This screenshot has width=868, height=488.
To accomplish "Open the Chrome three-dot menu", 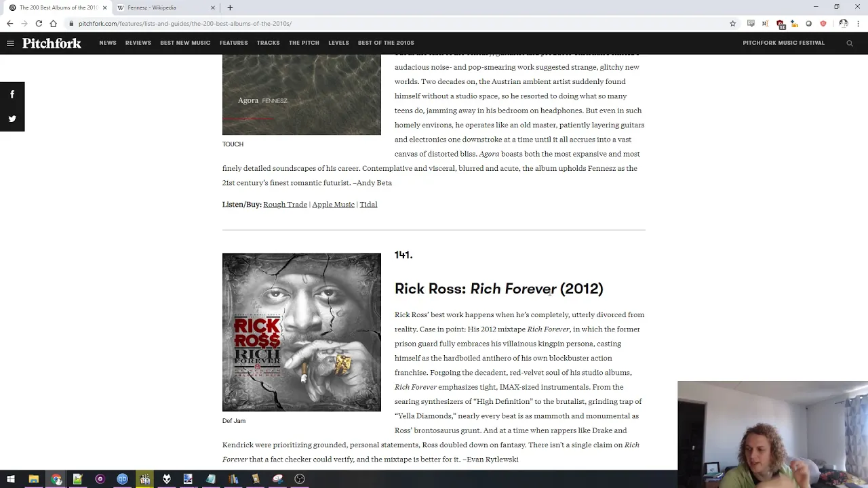I will (859, 23).
